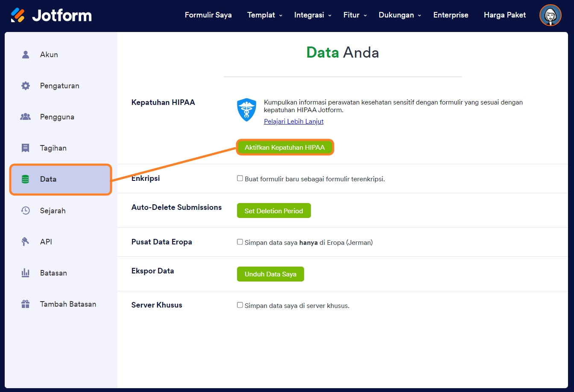The width and height of the screenshot is (574, 392).
Task: Open Akun via the person icon
Action: [26, 55]
